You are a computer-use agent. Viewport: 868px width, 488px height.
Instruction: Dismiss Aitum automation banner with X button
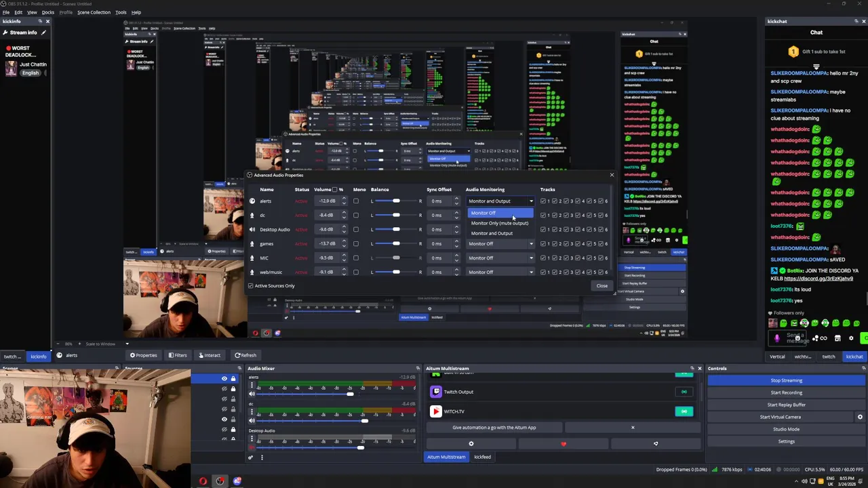(x=633, y=428)
